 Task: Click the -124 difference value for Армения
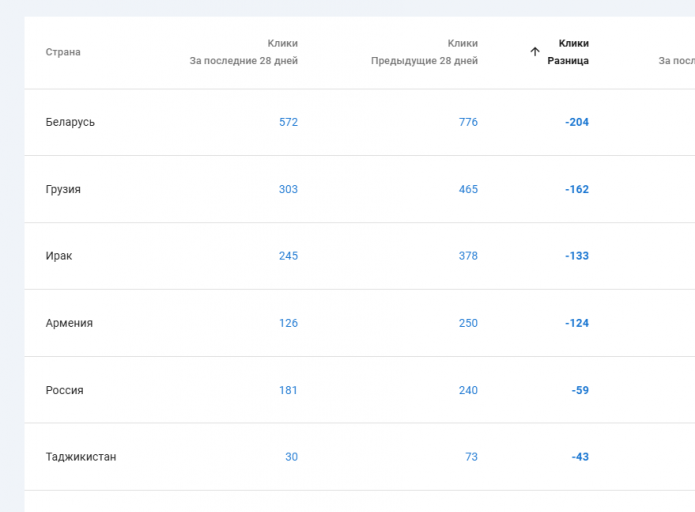pyautogui.click(x=577, y=323)
